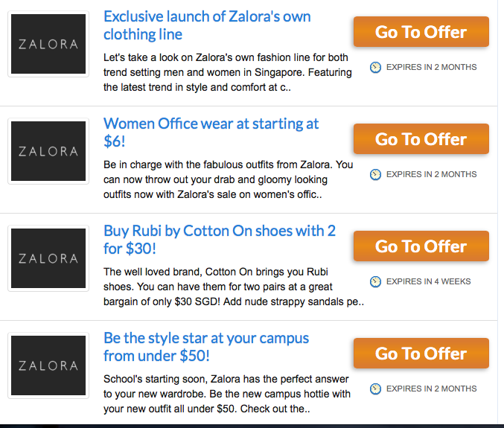Go To Offer for Rubi by Cotton On shoes
The width and height of the screenshot is (504, 428).
[x=421, y=246]
